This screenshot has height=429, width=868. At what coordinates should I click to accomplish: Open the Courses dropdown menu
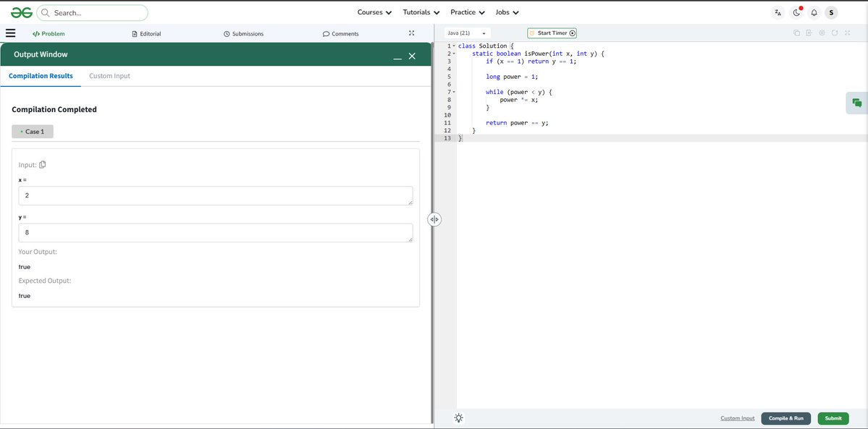(x=375, y=12)
